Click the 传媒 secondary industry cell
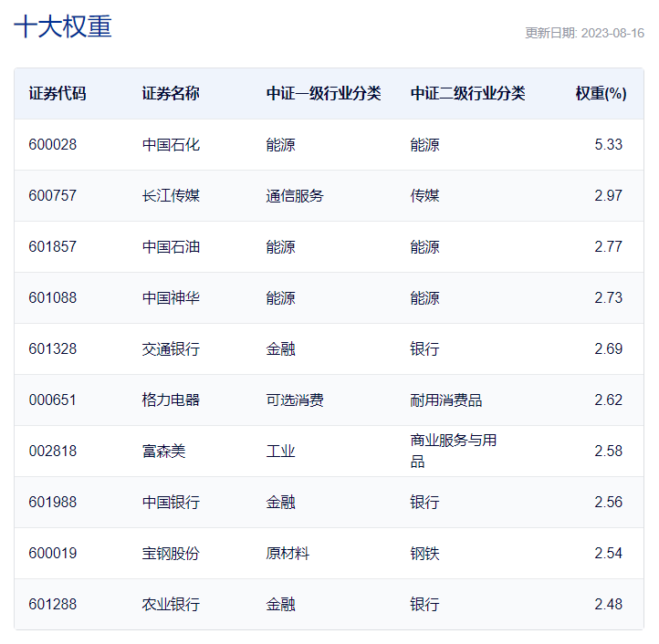This screenshot has width=659, height=644. 425,195
